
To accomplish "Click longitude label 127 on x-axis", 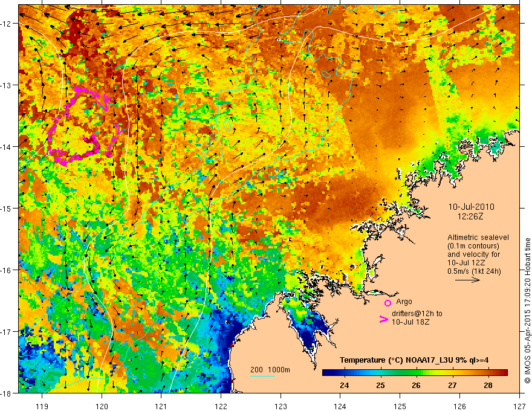I will [519, 406].
